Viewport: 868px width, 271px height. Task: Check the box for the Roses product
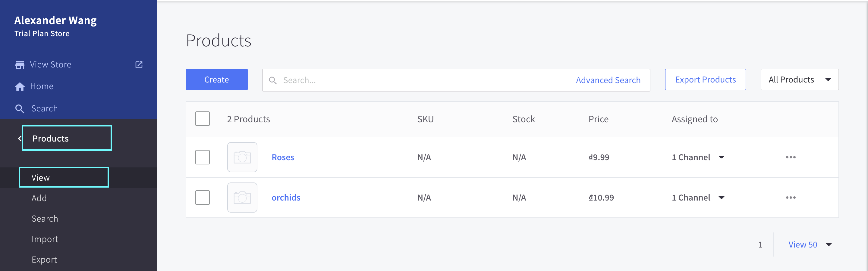click(x=203, y=157)
